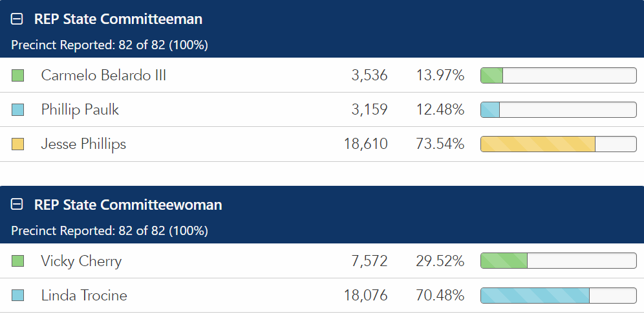Click the yellow swatch beside Jesse Phillips

18,144
